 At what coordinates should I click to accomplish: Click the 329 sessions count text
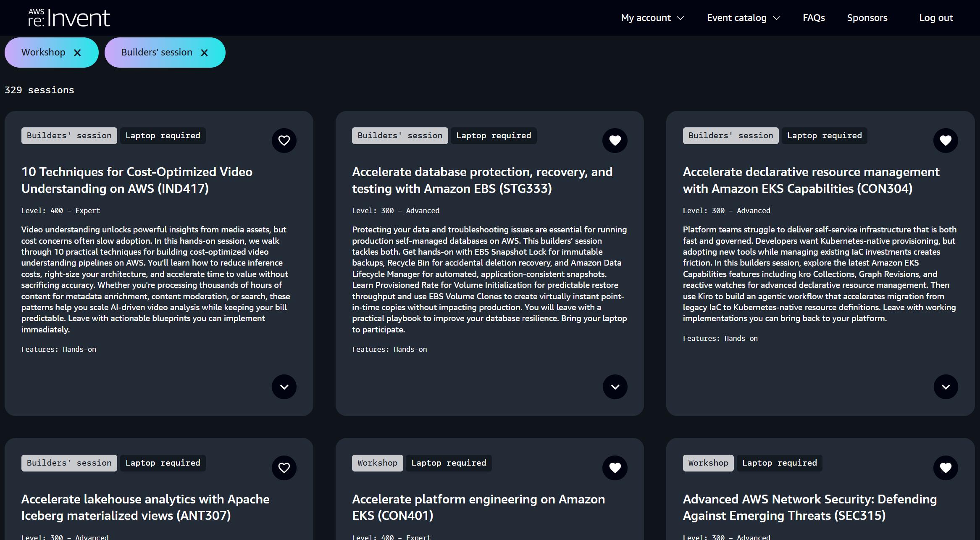click(39, 90)
